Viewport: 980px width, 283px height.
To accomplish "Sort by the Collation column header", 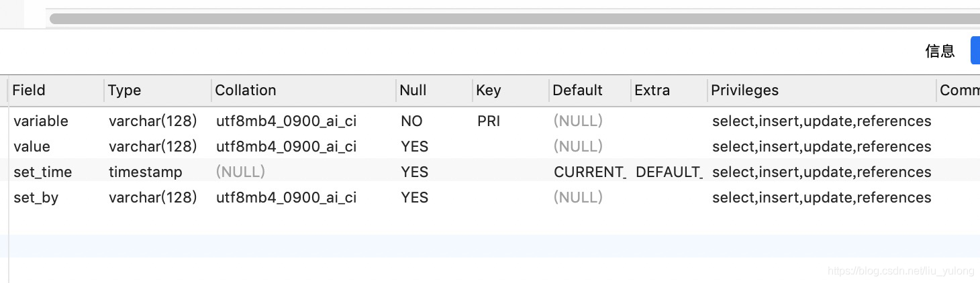I will coord(246,91).
